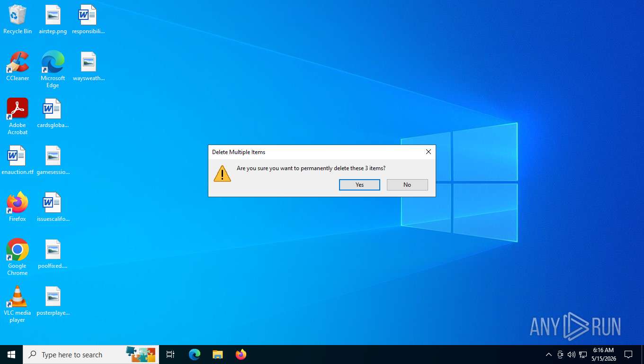The image size is (644, 364).
Task: Click the warning triangle icon in the dialog
Action: click(x=222, y=173)
